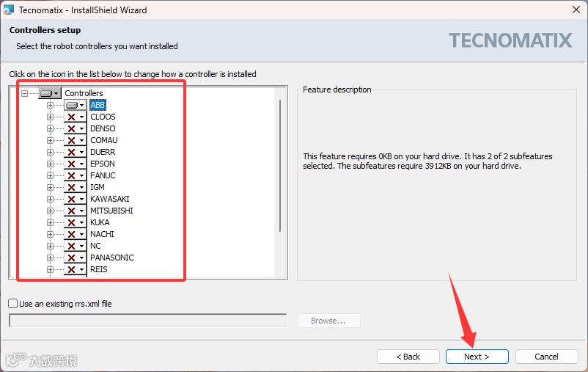
Task: Click the Tecnomatix installer title bar icon
Action: tap(8, 10)
